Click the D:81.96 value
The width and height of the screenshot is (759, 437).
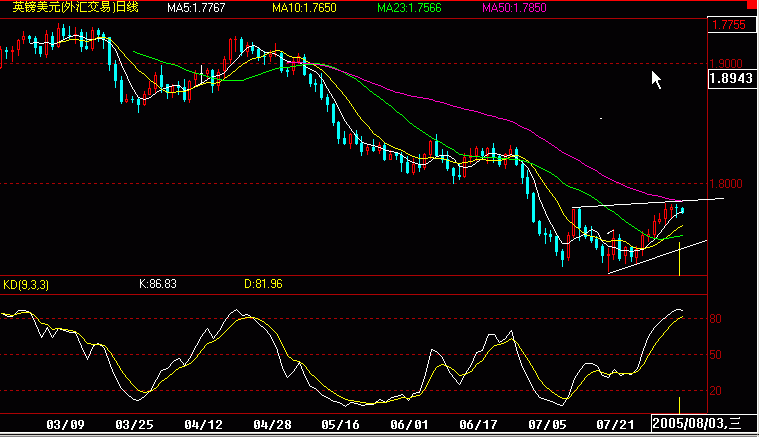coord(263,284)
